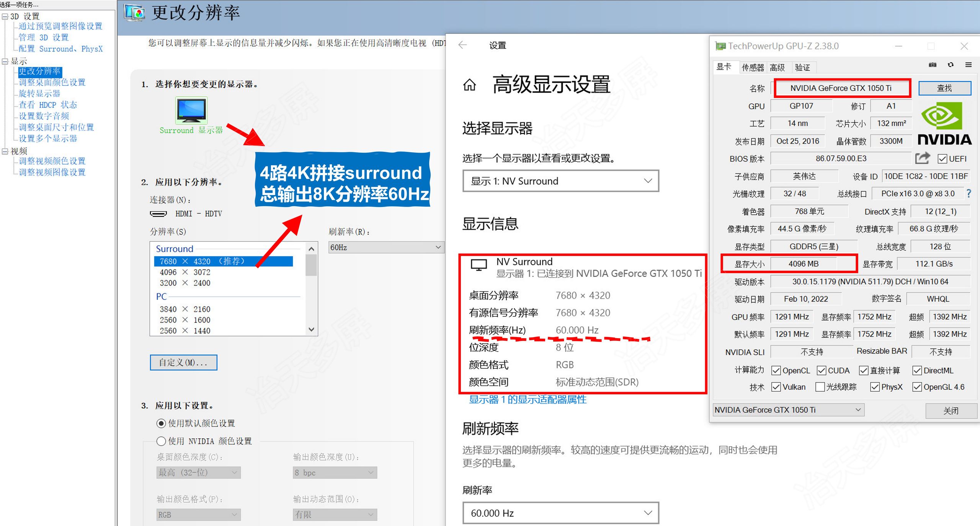Screen dimensions: 980x526
Task: Select resolution 4096 × 3072
Action: click(x=185, y=272)
